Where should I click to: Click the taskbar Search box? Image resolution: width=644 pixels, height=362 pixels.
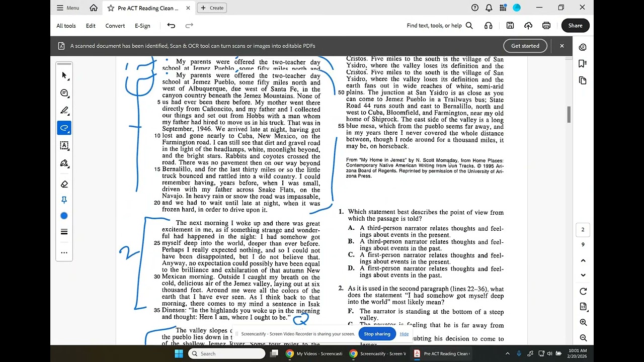coord(227,353)
